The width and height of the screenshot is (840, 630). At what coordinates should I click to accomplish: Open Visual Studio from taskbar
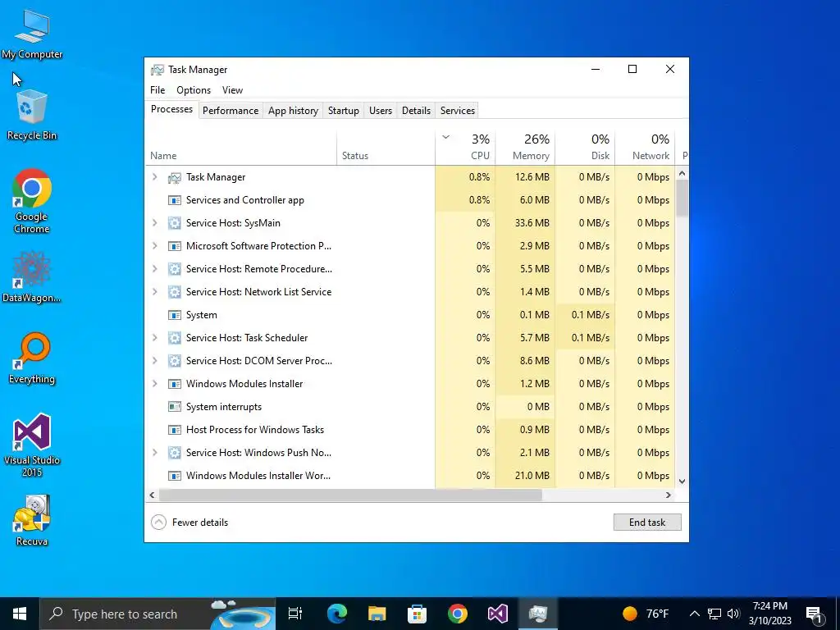[x=498, y=614]
